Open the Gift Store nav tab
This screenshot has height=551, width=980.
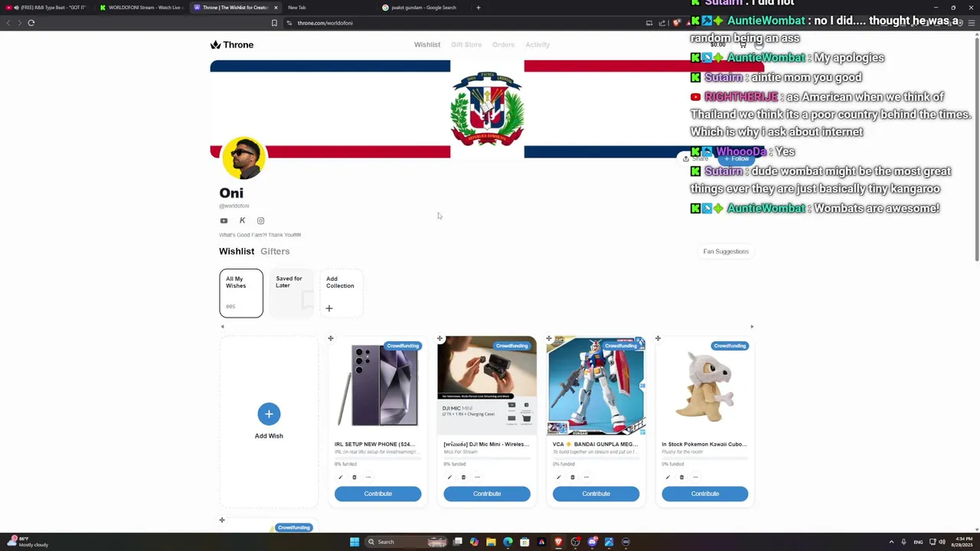tap(466, 44)
